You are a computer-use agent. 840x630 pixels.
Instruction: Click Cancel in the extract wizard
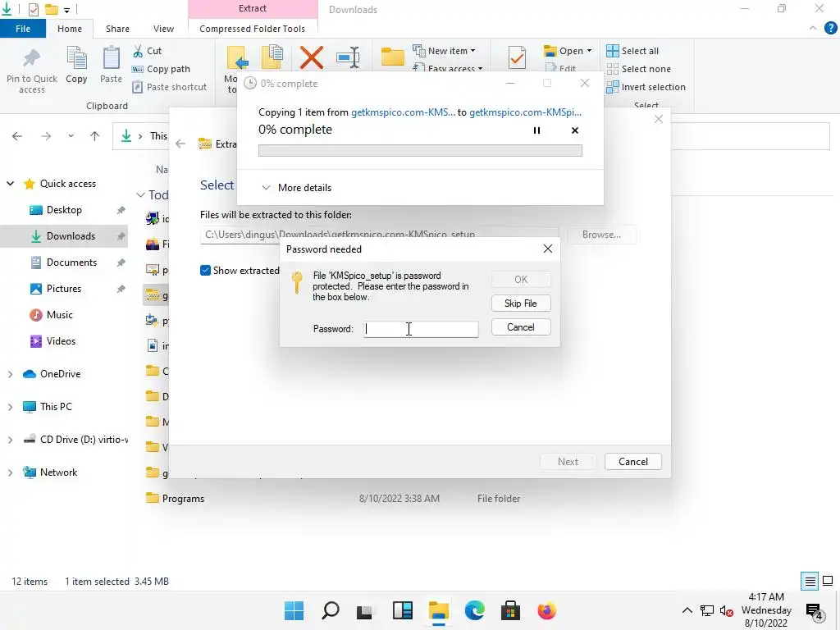[x=632, y=462]
